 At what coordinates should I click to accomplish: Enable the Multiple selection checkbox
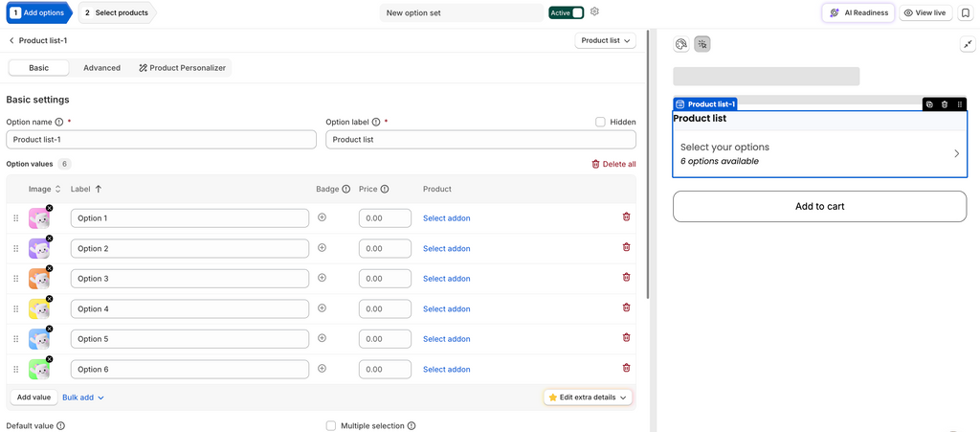point(331,425)
